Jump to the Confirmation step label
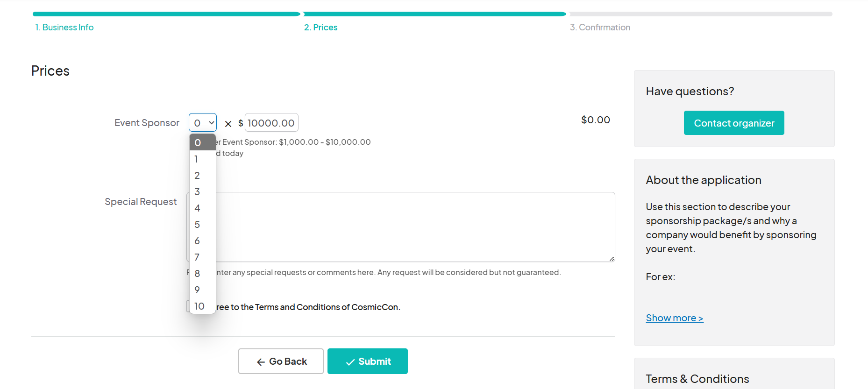Image resolution: width=868 pixels, height=389 pixels. (x=600, y=28)
